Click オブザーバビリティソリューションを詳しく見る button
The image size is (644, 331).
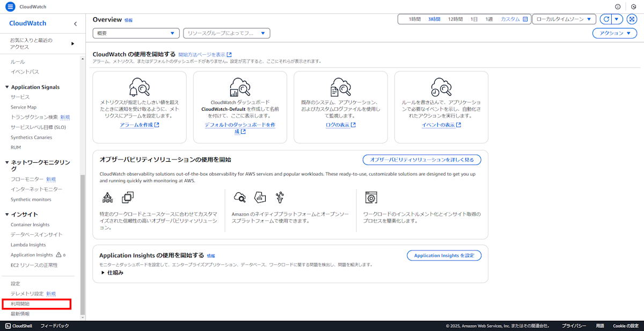click(422, 160)
